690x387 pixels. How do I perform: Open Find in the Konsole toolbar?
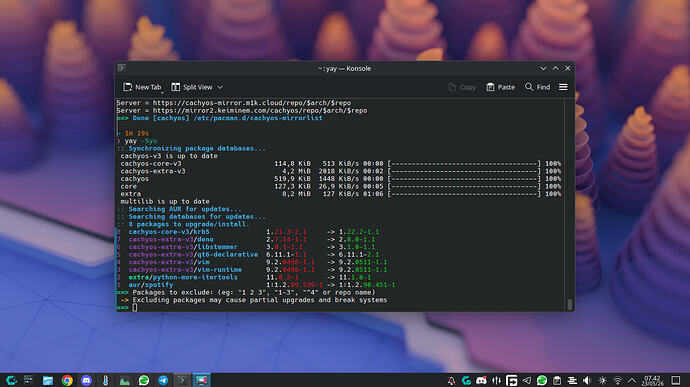point(537,87)
